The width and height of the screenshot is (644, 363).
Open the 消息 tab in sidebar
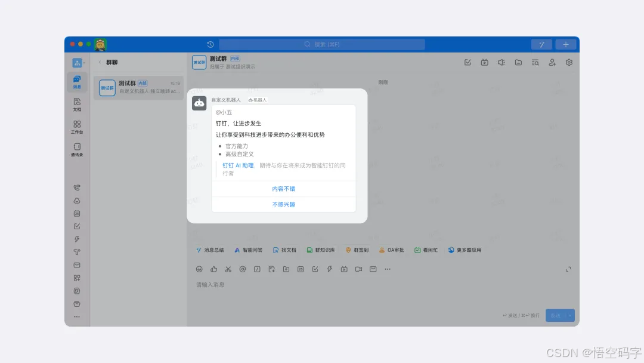(x=77, y=82)
